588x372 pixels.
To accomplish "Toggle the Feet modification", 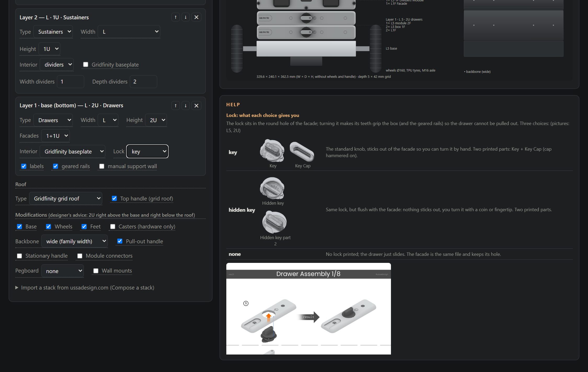I will coord(84,227).
